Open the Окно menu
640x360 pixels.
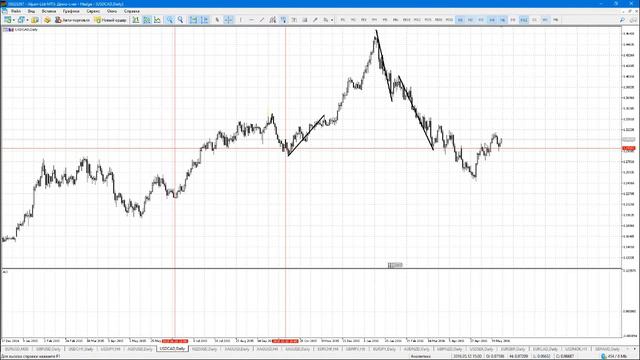111,11
